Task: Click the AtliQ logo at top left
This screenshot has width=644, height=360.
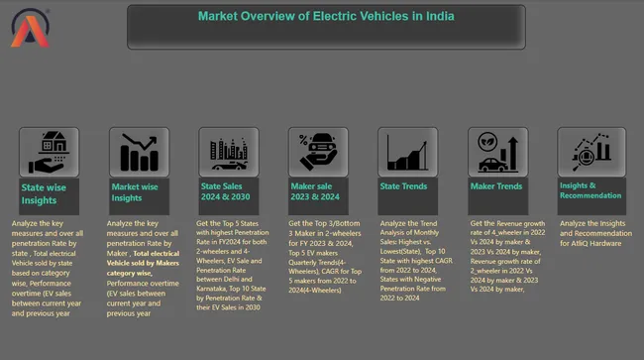Action: click(30, 28)
